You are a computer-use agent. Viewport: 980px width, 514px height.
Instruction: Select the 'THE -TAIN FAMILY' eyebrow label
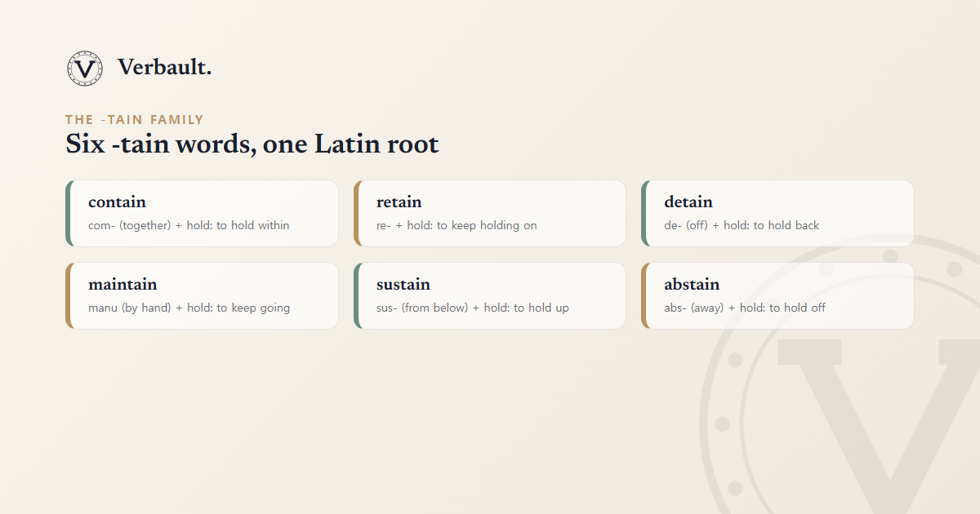(x=135, y=120)
